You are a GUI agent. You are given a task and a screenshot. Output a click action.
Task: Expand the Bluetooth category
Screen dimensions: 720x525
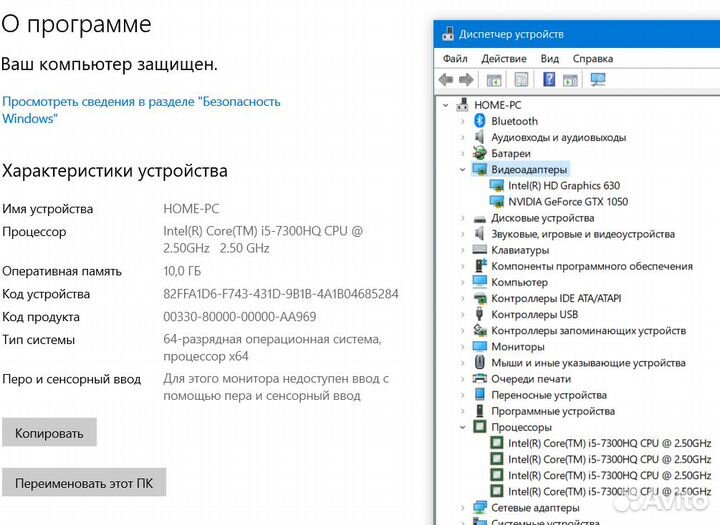(462, 121)
